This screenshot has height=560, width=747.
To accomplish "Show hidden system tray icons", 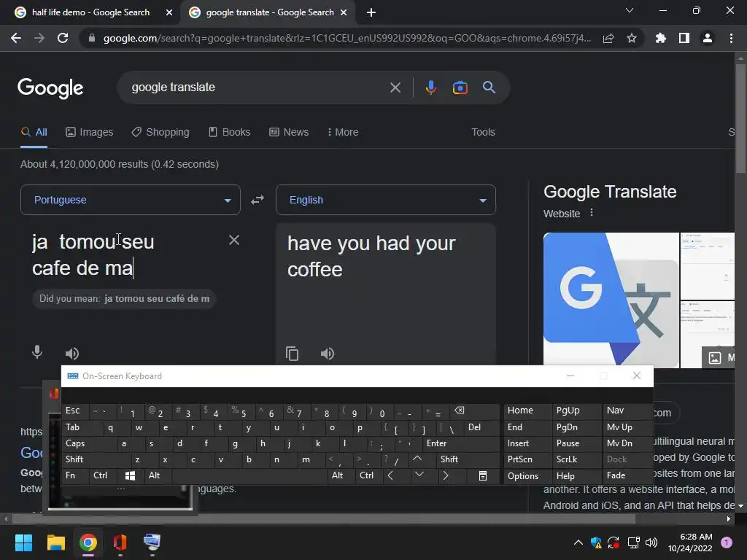I will click(x=578, y=542).
